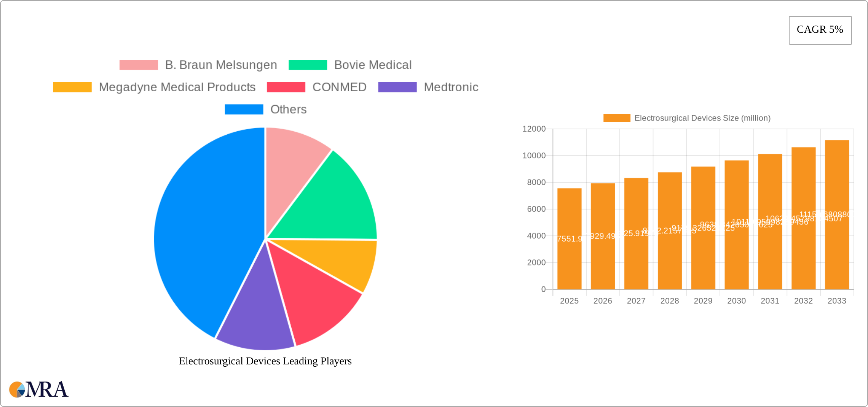
Task: Click the 4000 y-axis label
Action: 536,236
